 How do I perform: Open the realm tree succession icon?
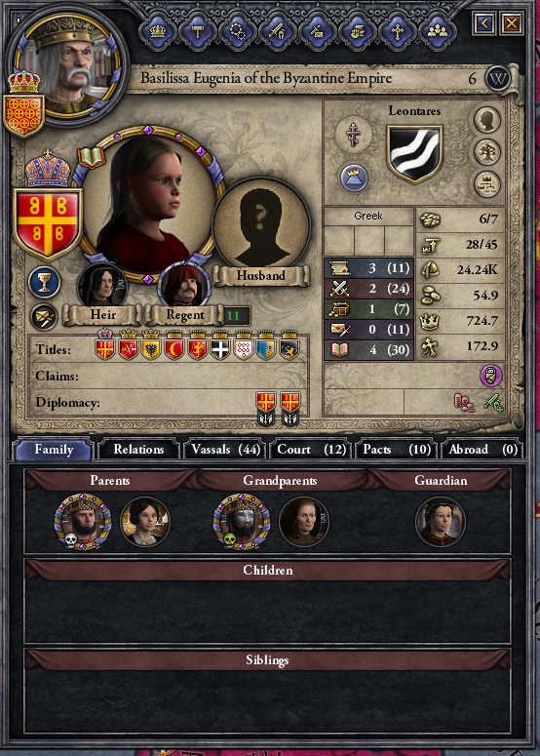[x=487, y=184]
